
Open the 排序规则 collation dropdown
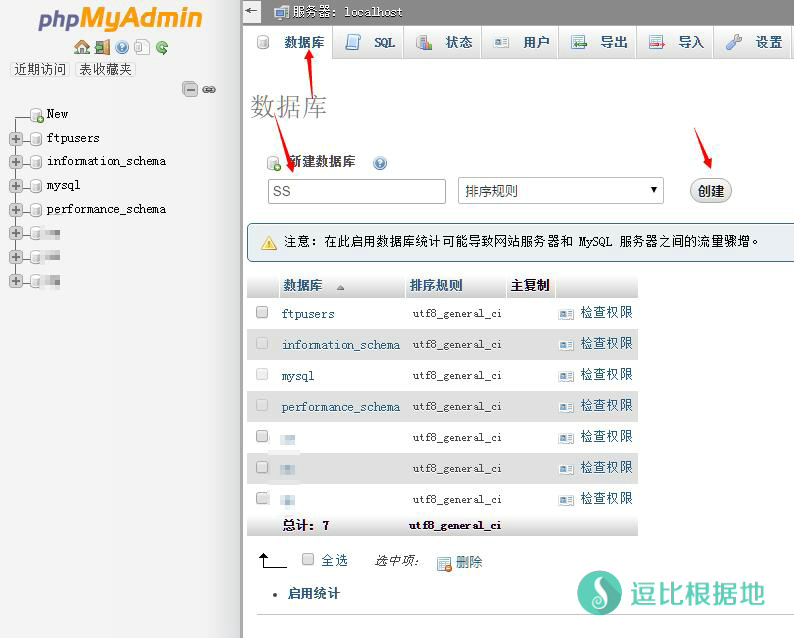point(560,191)
